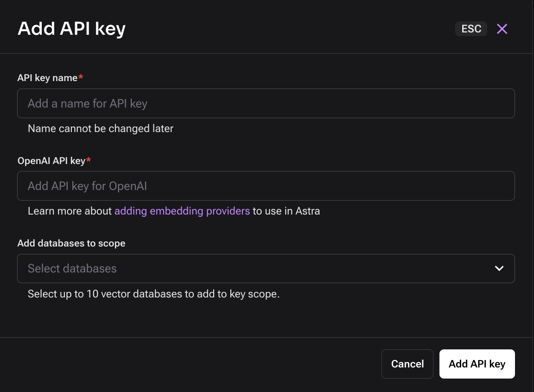Viewport: 534px width, 392px height.
Task: Click the "Add databases to scope" label
Action: (x=71, y=243)
